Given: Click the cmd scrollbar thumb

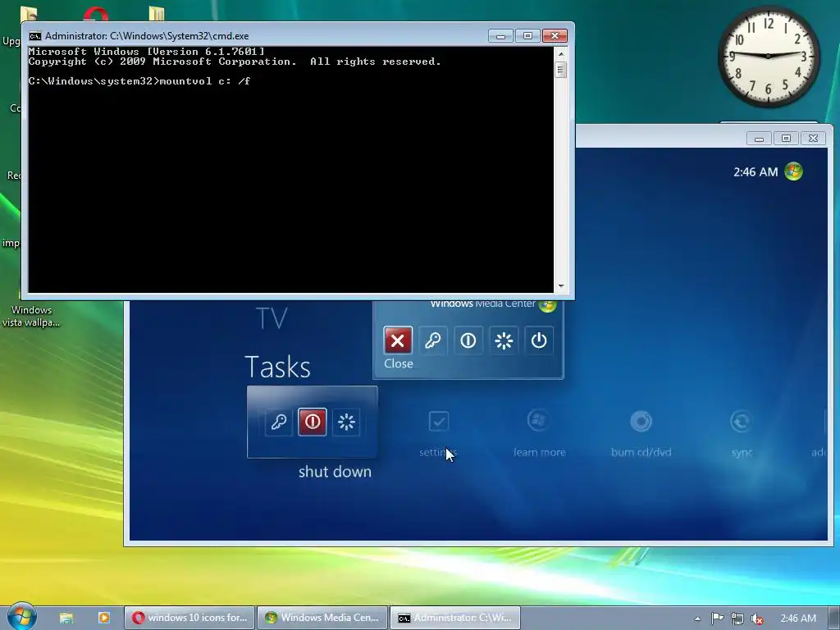Looking at the screenshot, I should pos(561,70).
